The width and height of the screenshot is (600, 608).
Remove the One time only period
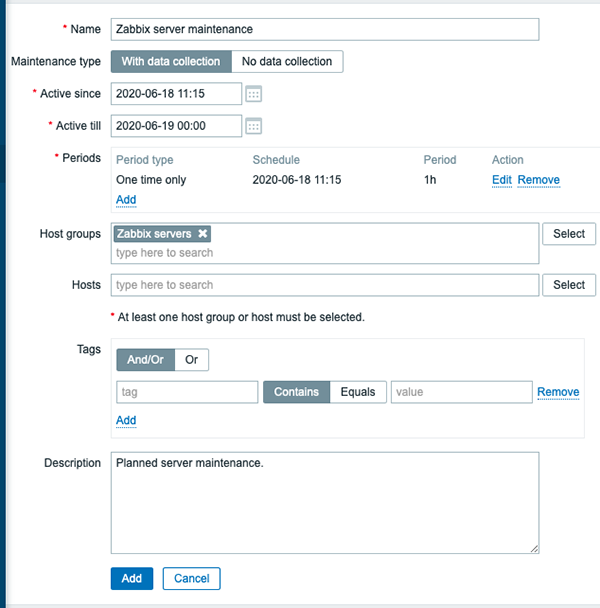point(539,180)
